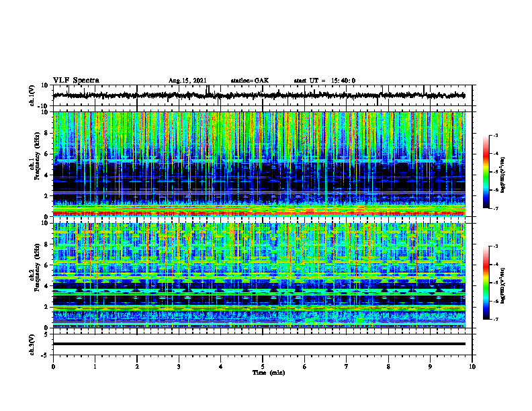Click time axis tick label '7'
Screen dimensions: 532x411
347,367
